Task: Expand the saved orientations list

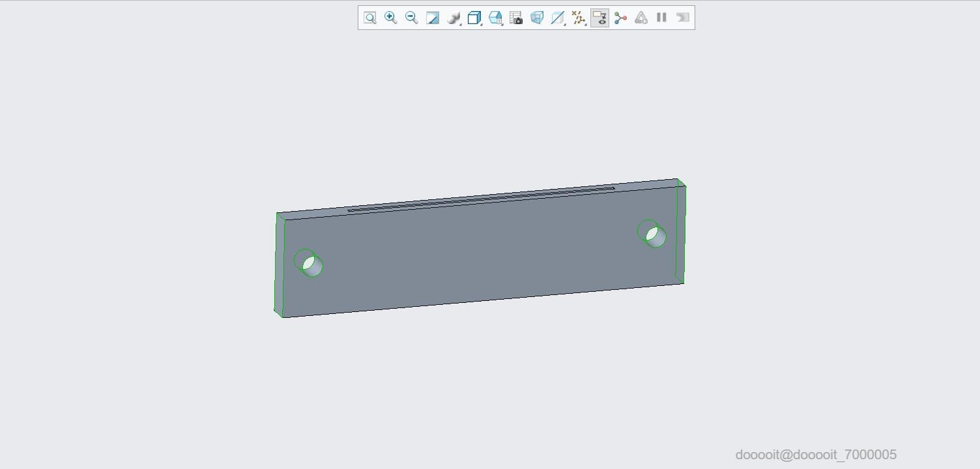Action: 496,18
